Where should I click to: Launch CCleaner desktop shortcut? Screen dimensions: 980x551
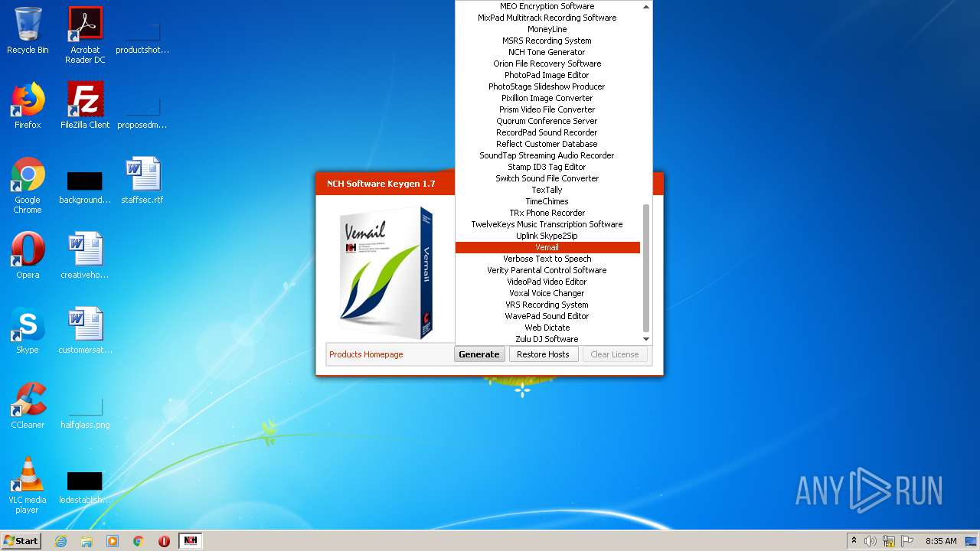[28, 406]
